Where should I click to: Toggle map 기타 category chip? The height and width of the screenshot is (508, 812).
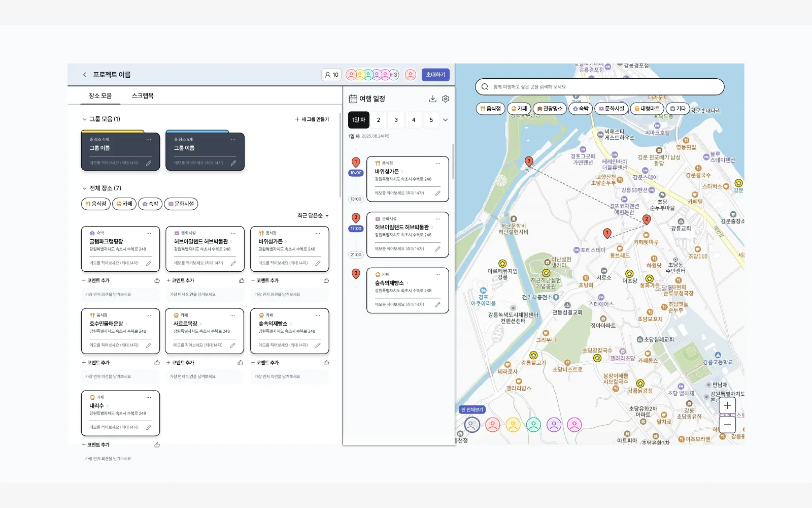click(x=678, y=108)
